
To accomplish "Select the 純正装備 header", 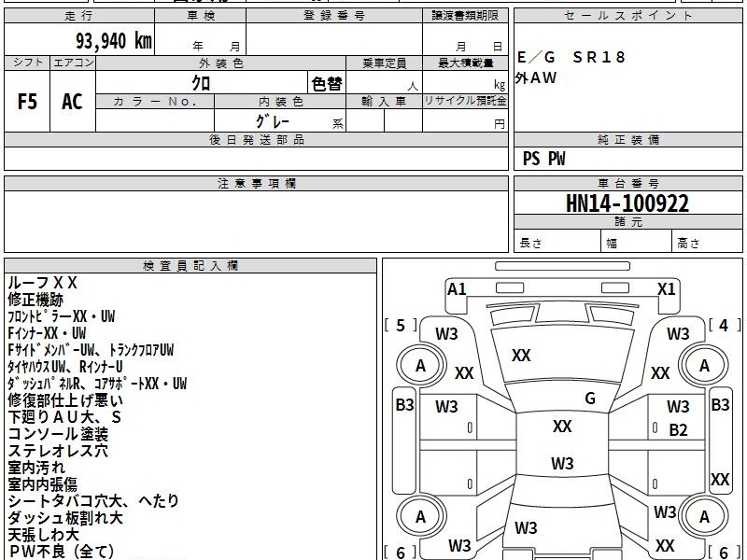I will 627,139.
